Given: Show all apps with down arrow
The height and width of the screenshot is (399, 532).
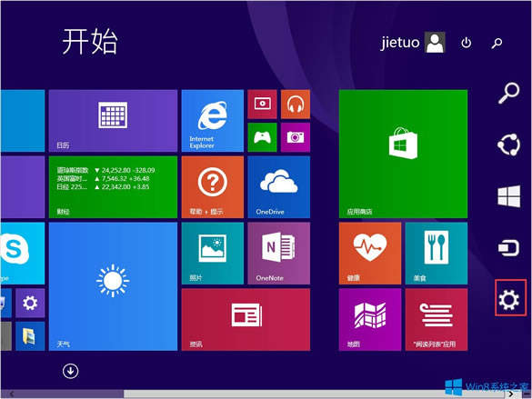Looking at the screenshot, I should (71, 371).
